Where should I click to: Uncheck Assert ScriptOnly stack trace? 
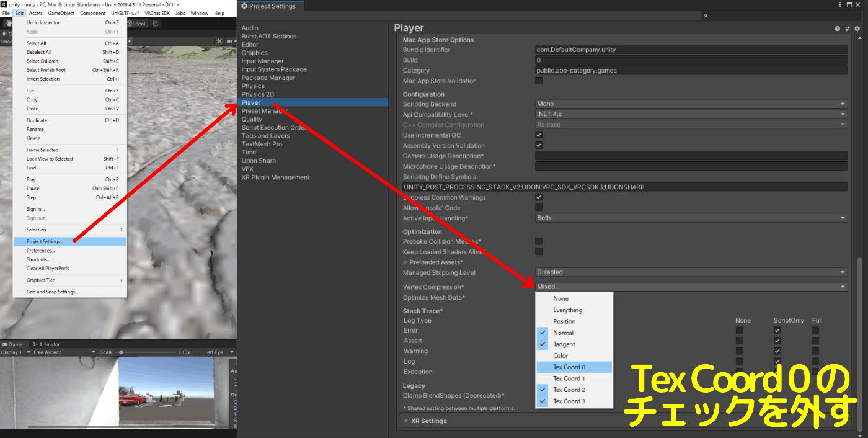pyautogui.click(x=777, y=341)
